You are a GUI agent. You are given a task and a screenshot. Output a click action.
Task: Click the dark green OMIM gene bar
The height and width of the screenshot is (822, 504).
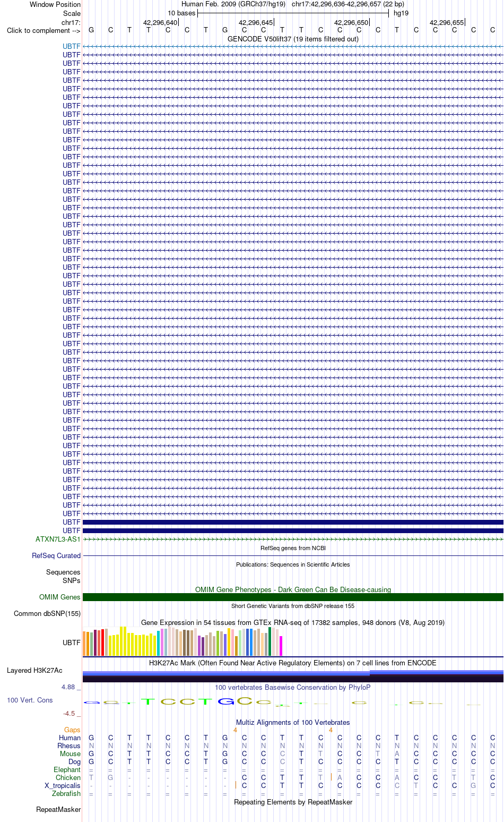coord(293,597)
